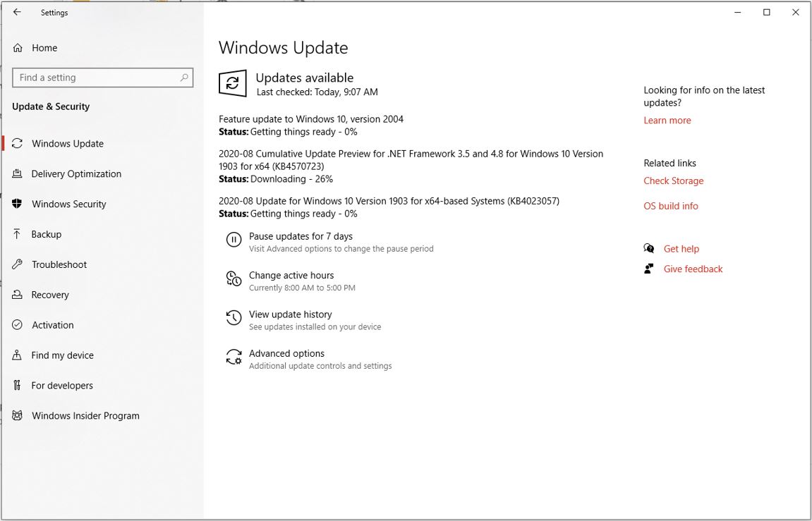Click the KB4570723 .NET Framework update entry
Image resolution: width=812 pixels, height=521 pixels.
click(x=411, y=160)
